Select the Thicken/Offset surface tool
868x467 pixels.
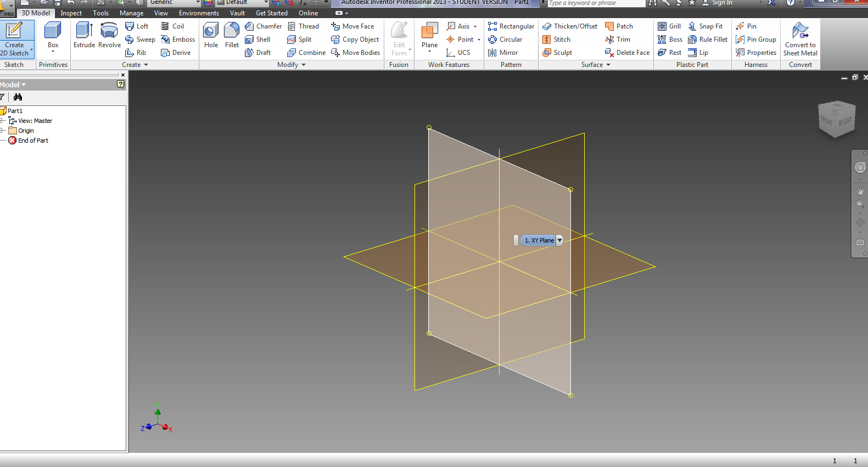570,26
